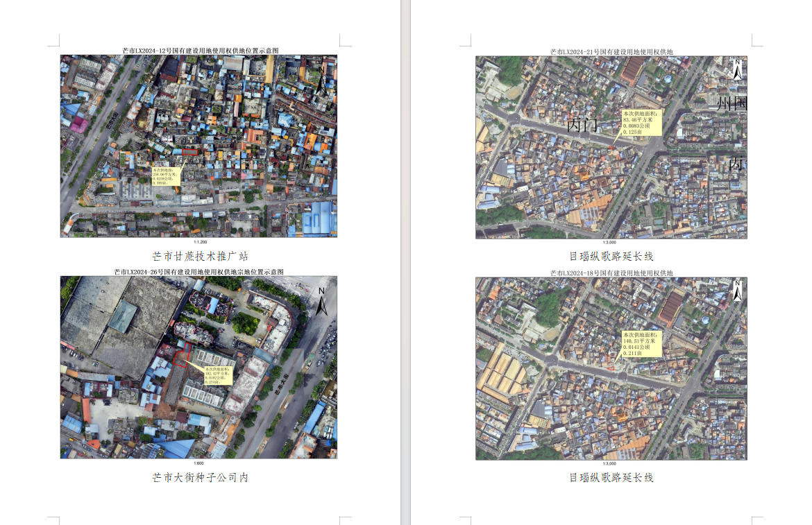Click the title 芒市LX2024-12号 heading text
Image resolution: width=812 pixels, height=525 pixels.
pos(200,51)
